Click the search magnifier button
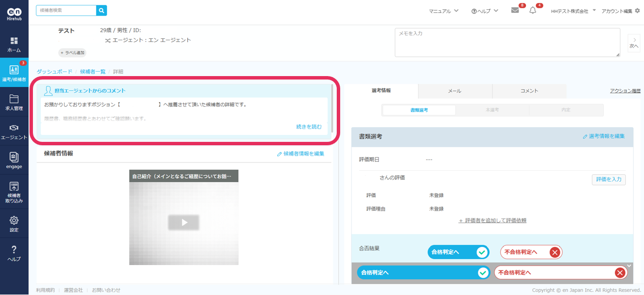The width and height of the screenshot is (644, 295). point(101,10)
